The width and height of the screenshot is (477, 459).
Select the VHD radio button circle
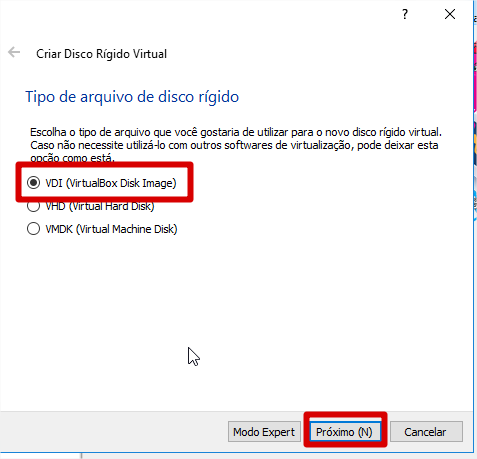(33, 206)
